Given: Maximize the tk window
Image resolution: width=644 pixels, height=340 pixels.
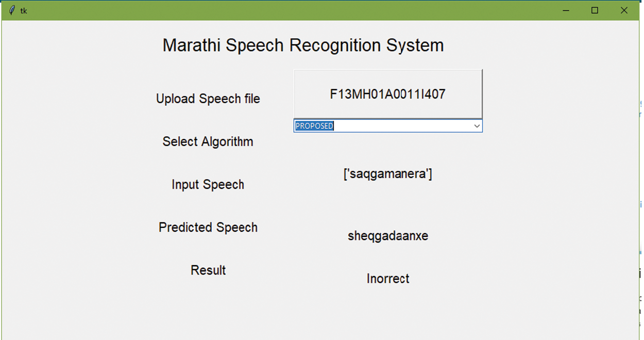Looking at the screenshot, I should pos(595,10).
